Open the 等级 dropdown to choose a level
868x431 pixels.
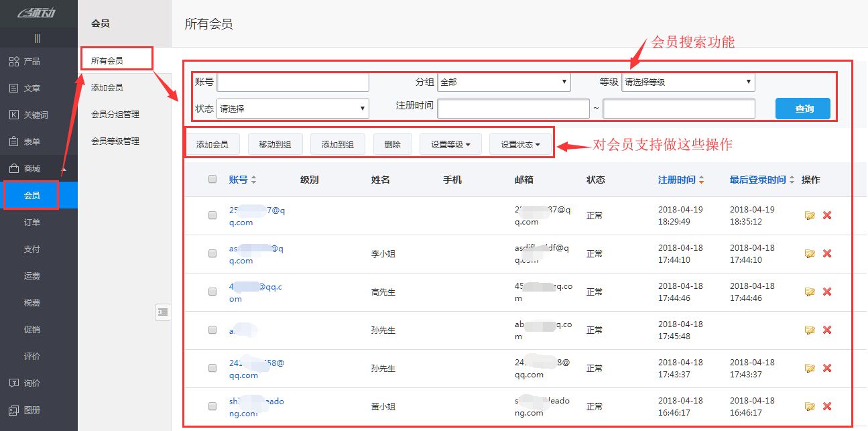tap(687, 82)
